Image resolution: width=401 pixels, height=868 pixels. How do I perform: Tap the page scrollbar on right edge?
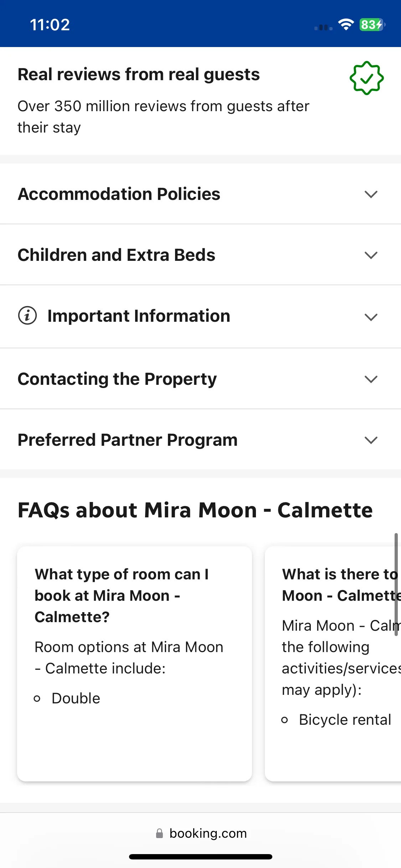click(396, 584)
